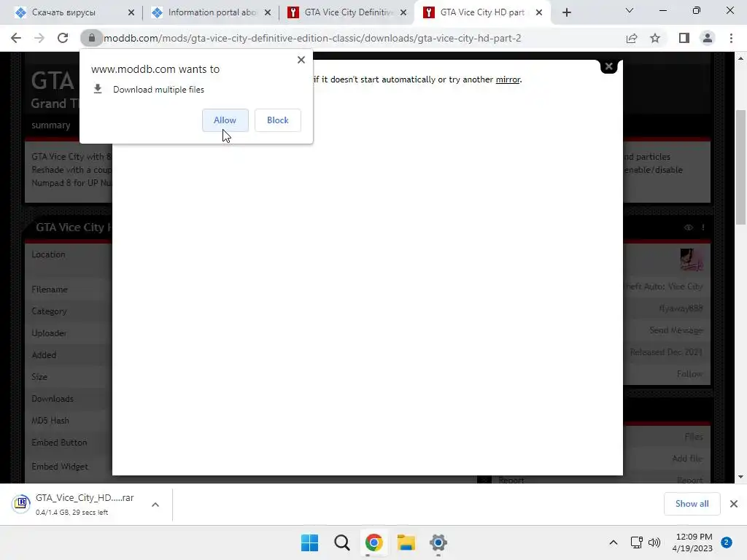
Task: Open the mirror download link
Action: pos(508,79)
